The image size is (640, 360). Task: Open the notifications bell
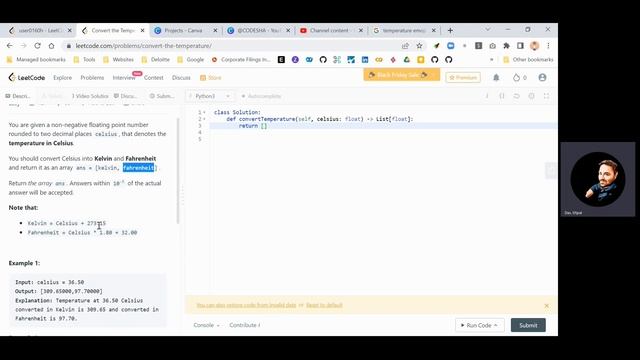click(496, 78)
